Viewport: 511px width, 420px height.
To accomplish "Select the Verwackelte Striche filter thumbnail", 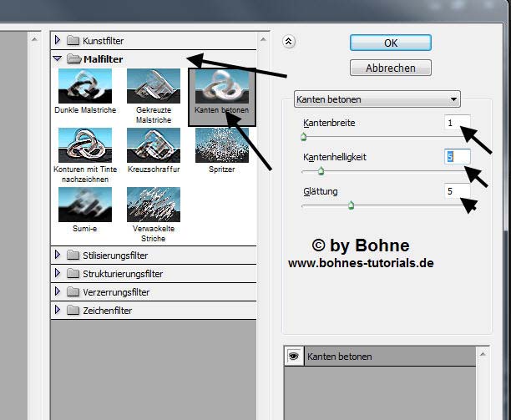I will [x=153, y=204].
